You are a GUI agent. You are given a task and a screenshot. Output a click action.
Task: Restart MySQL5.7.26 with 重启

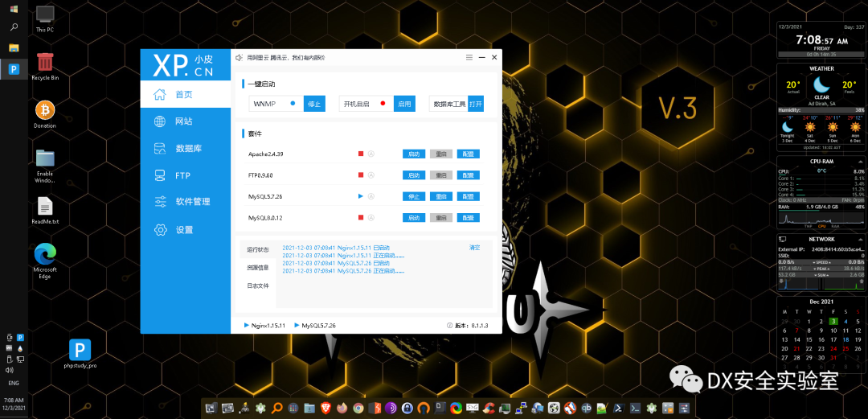(441, 196)
